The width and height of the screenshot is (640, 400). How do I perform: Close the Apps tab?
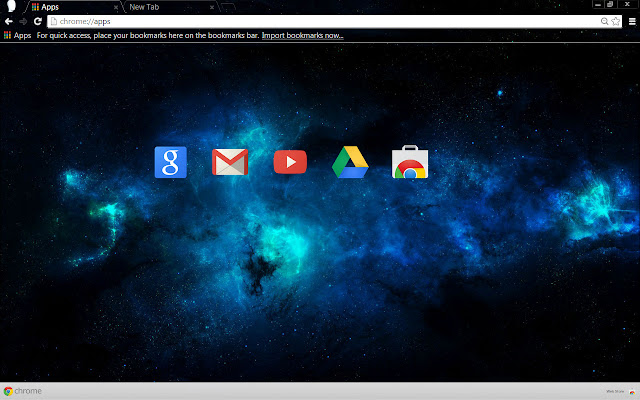116,7
